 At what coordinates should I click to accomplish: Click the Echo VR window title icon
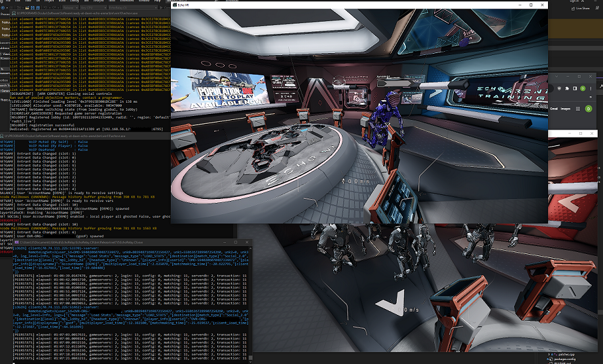point(175,5)
